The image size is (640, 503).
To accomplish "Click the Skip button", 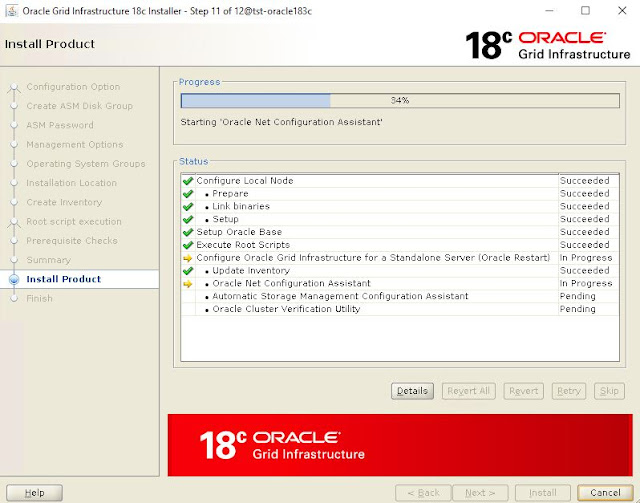I will click(x=609, y=391).
